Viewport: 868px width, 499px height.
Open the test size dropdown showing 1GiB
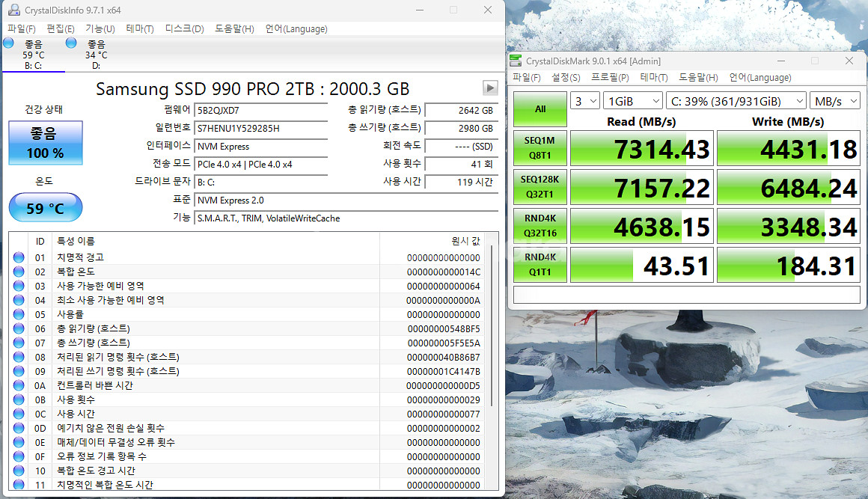632,100
